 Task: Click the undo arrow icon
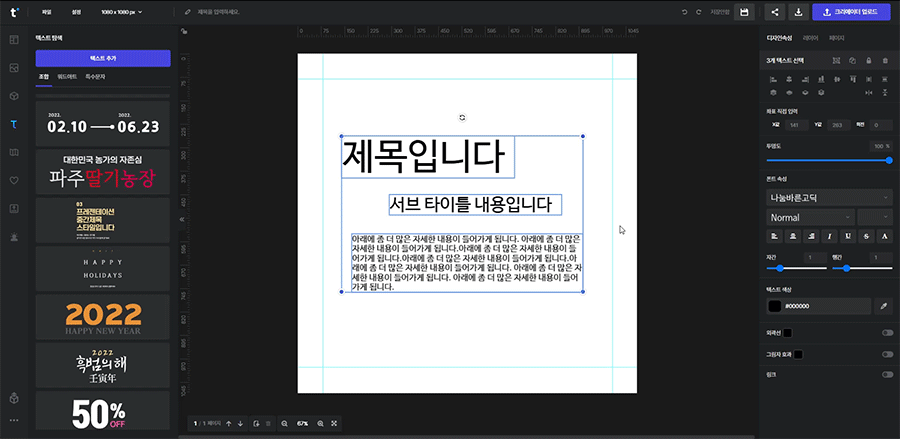click(x=684, y=12)
